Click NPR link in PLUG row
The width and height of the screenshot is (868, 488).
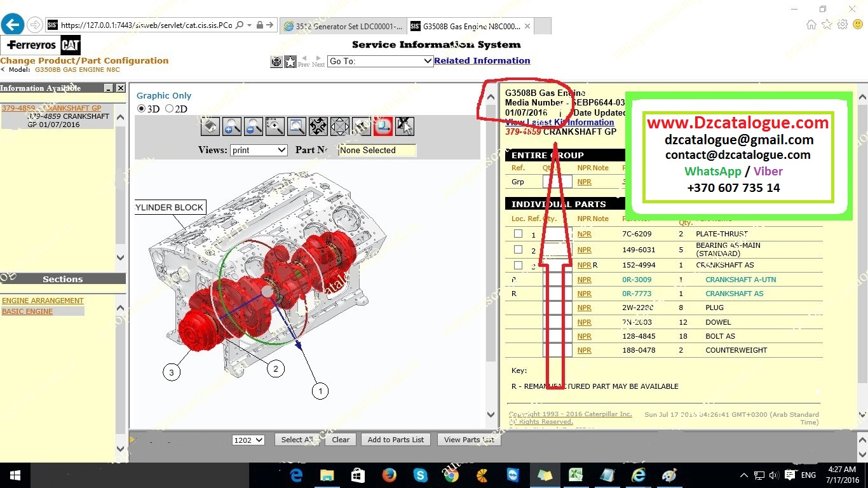click(x=584, y=308)
